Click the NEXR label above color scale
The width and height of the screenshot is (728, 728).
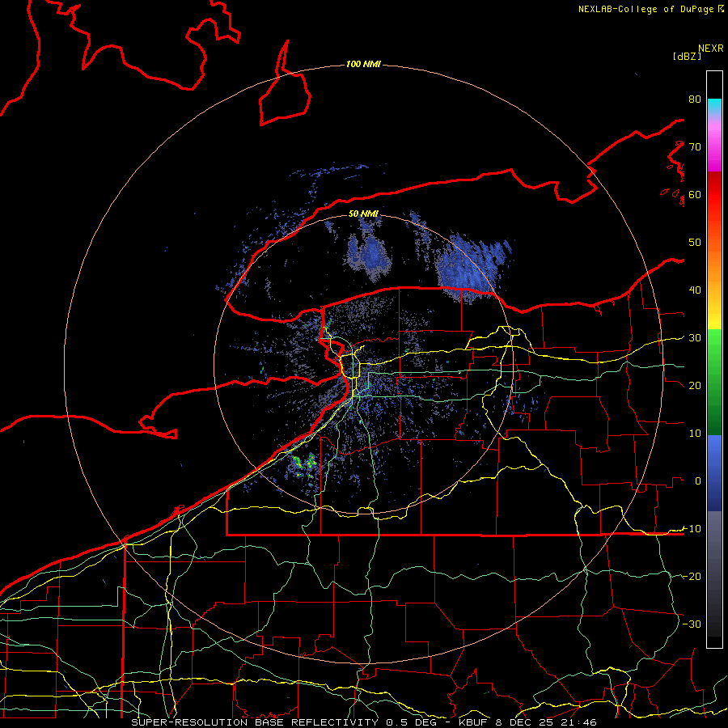pyautogui.click(x=710, y=49)
